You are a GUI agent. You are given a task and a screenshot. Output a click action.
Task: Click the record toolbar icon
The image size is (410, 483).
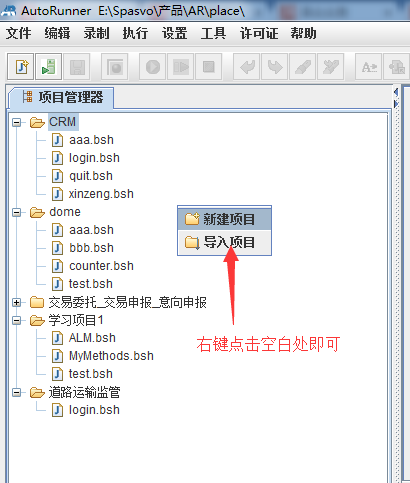click(x=115, y=67)
